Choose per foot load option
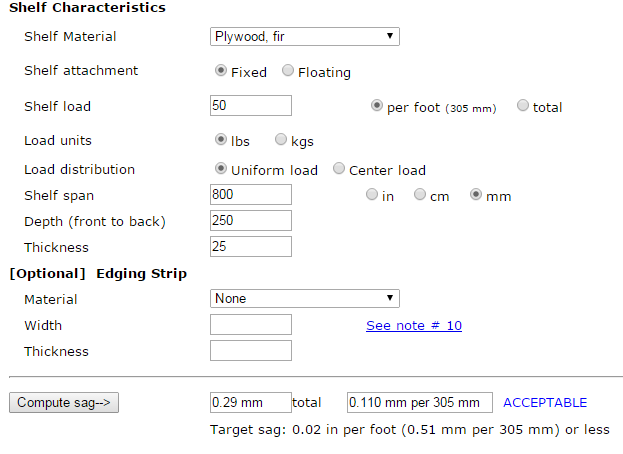 (377, 106)
